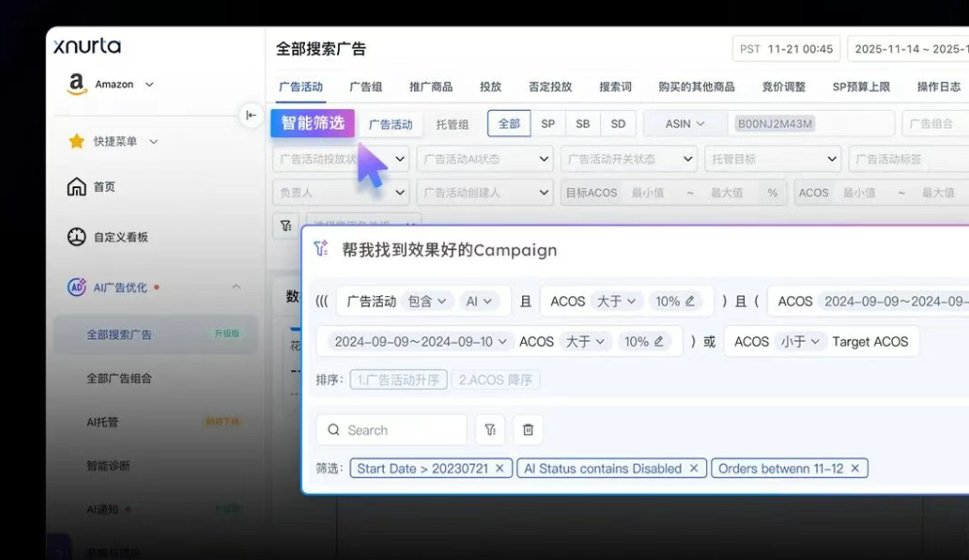The height and width of the screenshot is (560, 969).
Task: Select the 广告活动 sub-tab beside 智能筛选
Action: point(391,125)
